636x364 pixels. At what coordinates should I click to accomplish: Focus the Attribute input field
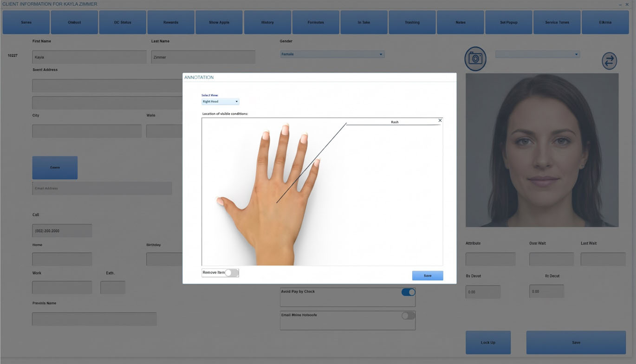coord(490,259)
